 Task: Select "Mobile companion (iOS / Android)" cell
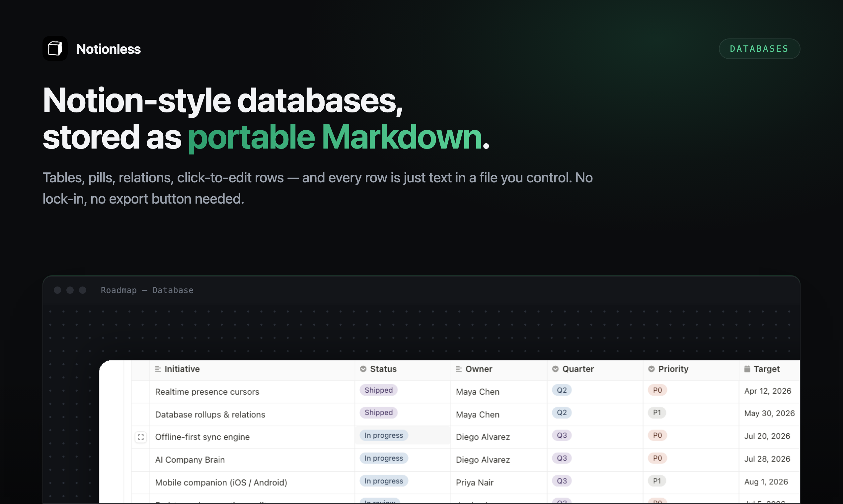(x=252, y=482)
